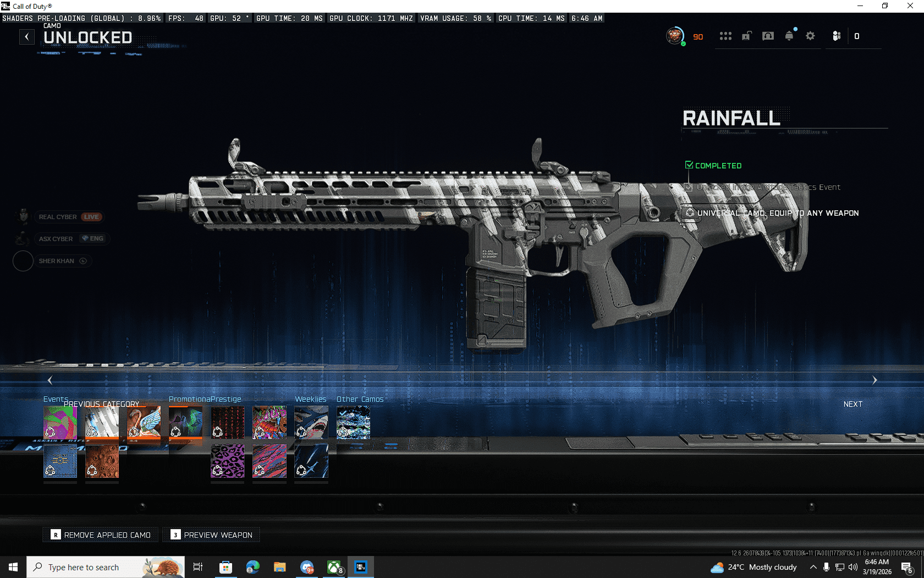Open the social friends icon
Image resolution: width=924 pixels, height=578 pixels.
click(837, 36)
